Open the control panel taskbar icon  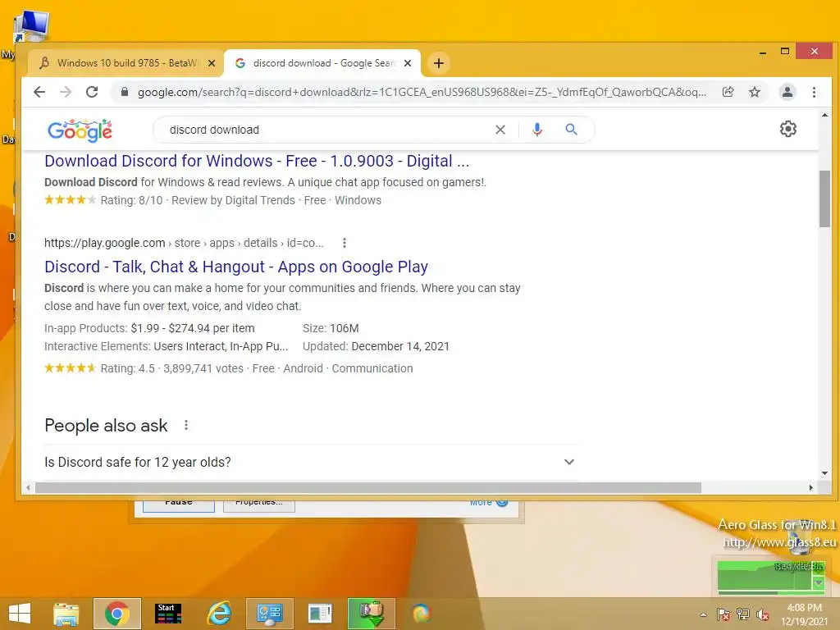coord(269,614)
